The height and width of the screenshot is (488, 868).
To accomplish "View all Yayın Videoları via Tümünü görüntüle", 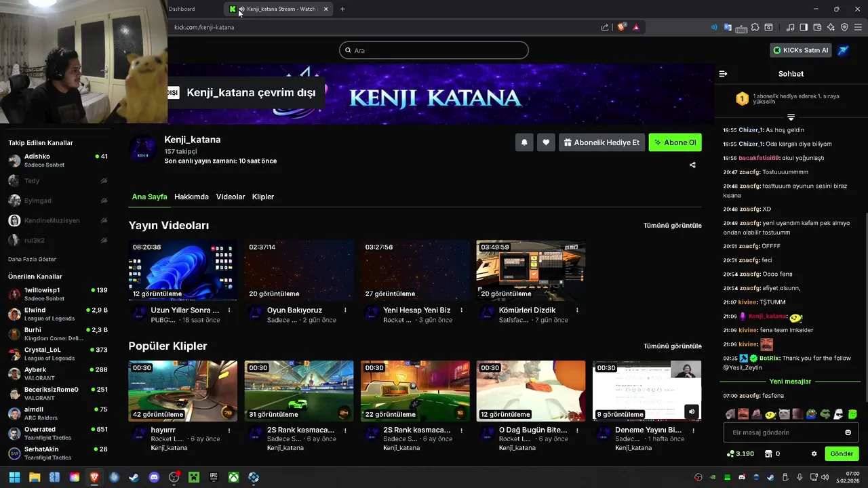I will click(x=673, y=225).
